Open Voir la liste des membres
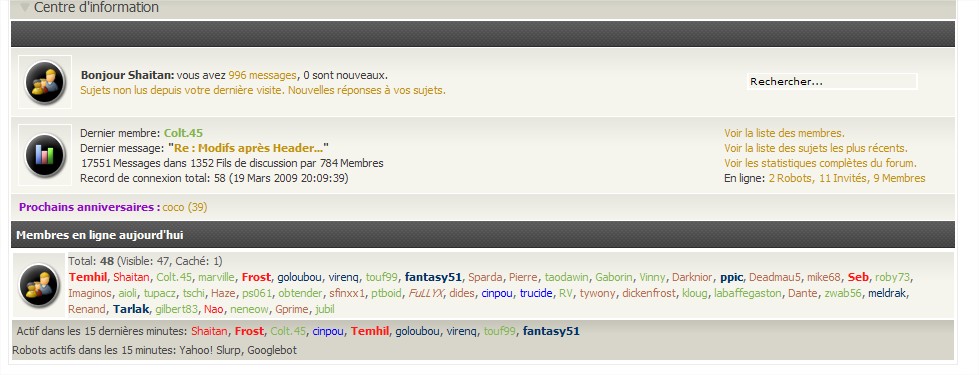Image resolution: width=979 pixels, height=375 pixels. (x=784, y=133)
